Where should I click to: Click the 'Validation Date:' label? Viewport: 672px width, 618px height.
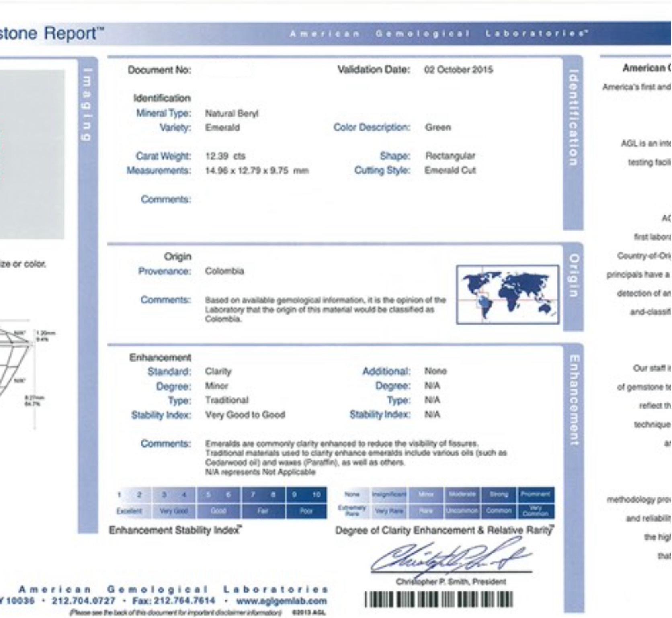pos(374,70)
